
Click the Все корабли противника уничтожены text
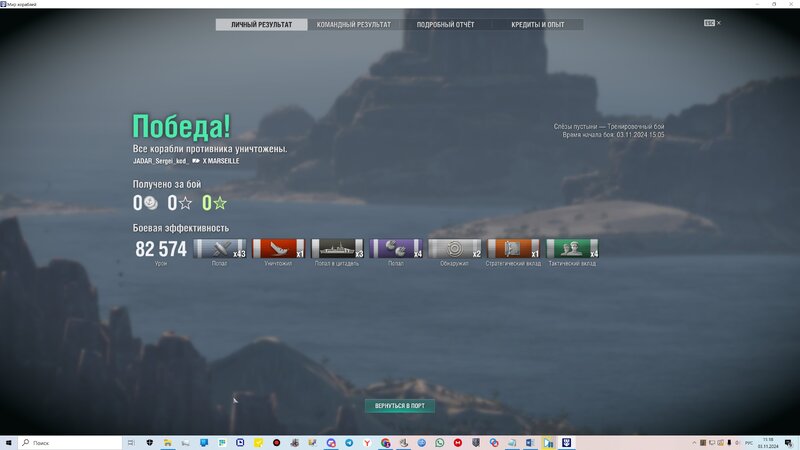[210, 149]
